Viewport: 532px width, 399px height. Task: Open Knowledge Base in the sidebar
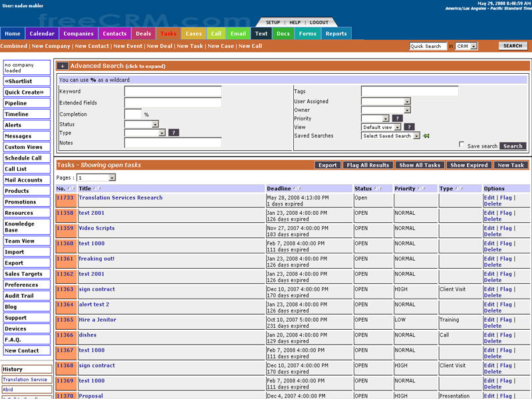[27, 227]
